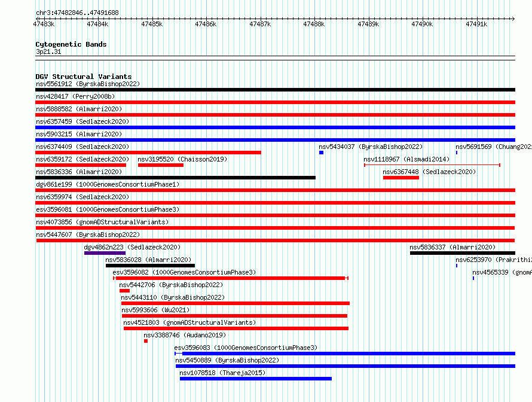This screenshot has height=402, width=532.
Task: Open nsv6367448 (Sedlazeck2020) variant
Action: (429, 172)
